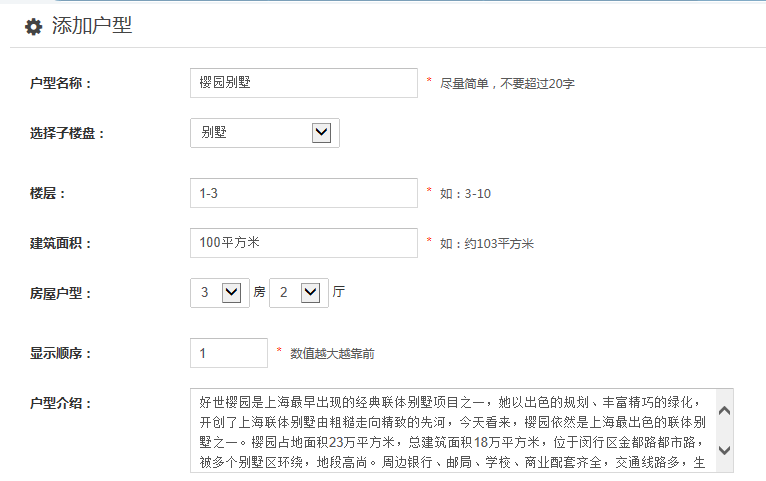The width and height of the screenshot is (766, 481).
Task: Click the 户型名称 field containing 樱园别墅
Action: [x=303, y=83]
